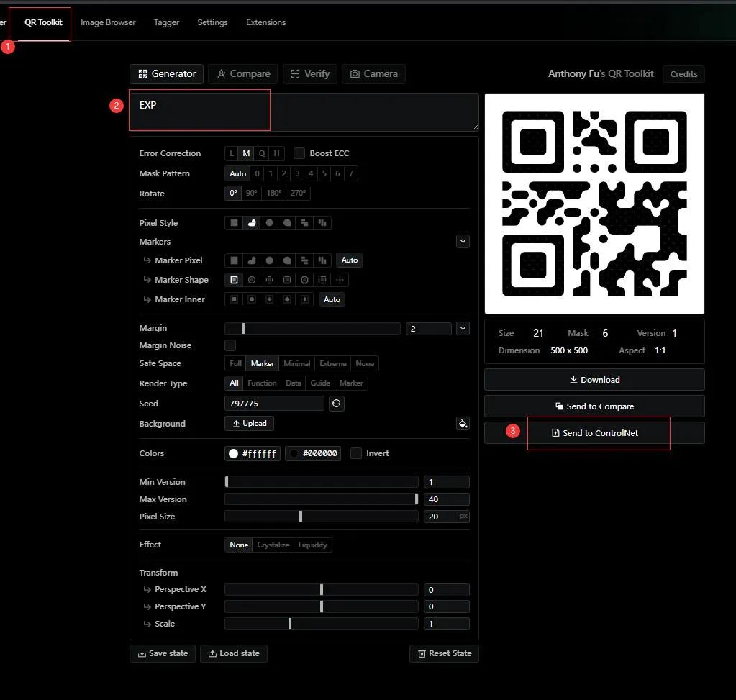Select the rounded Pixel Style icon
Image resolution: width=736 pixels, height=700 pixels.
click(252, 222)
